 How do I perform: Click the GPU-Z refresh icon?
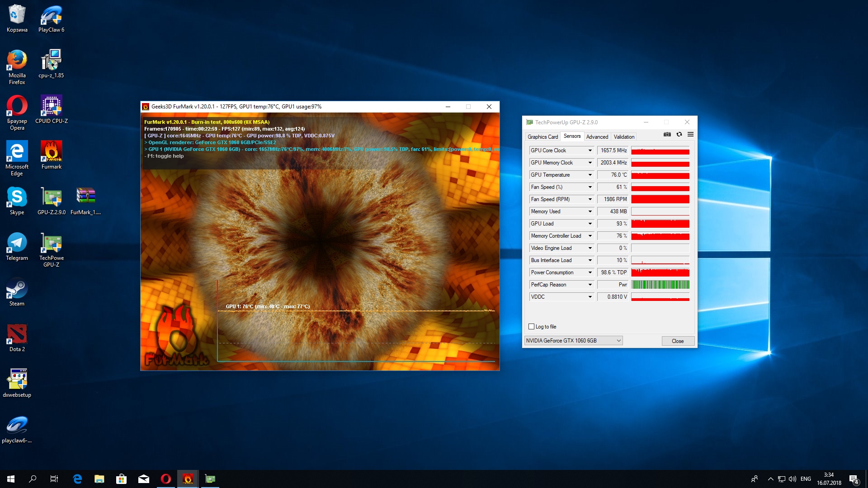(x=679, y=134)
